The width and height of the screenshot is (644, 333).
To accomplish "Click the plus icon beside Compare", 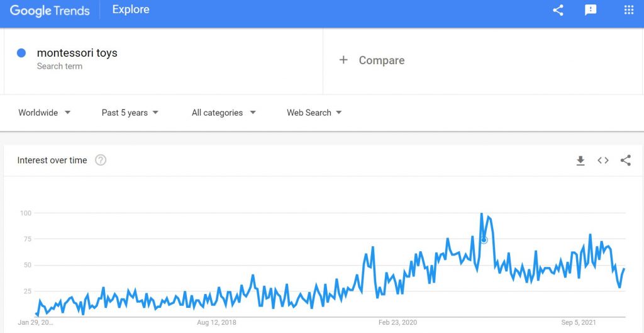I will [x=343, y=60].
